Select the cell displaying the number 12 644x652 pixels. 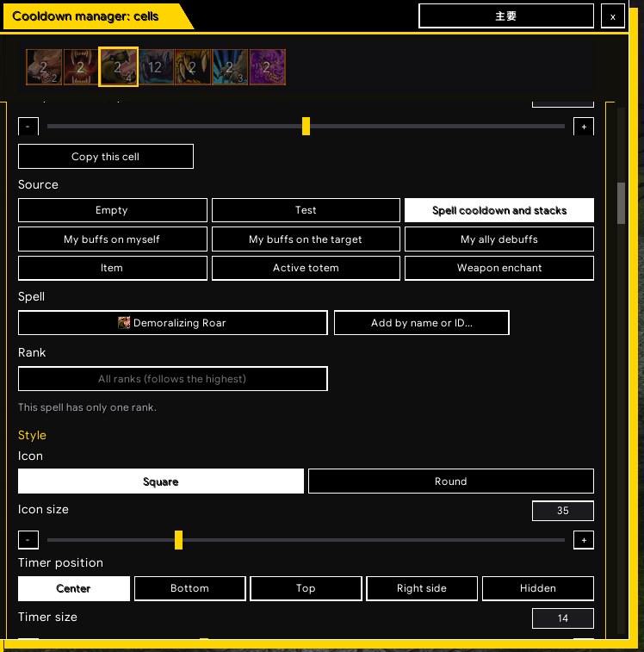click(156, 67)
